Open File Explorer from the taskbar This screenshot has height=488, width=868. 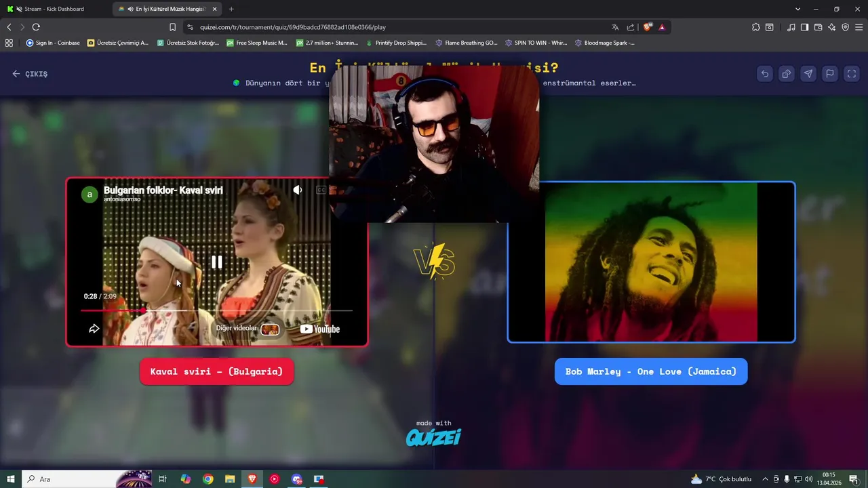[230, 479]
